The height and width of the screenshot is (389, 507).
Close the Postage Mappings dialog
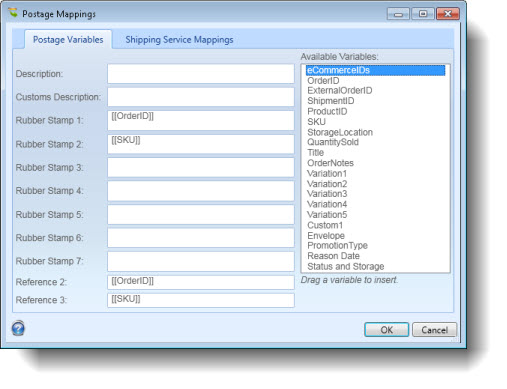point(448,14)
